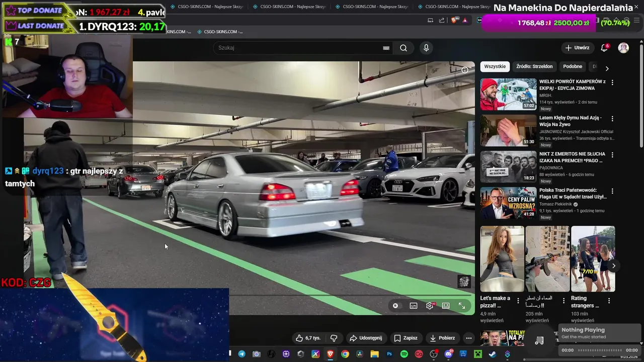Screen dimensions: 644x362
Task: Activate voice search microphone icon
Action: coord(426,48)
